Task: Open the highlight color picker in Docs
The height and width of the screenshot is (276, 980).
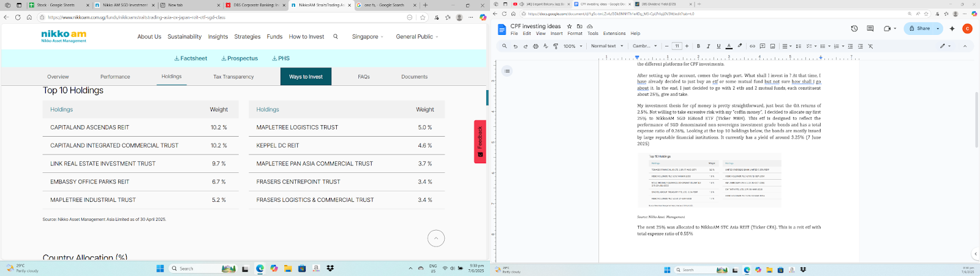Action: click(739, 46)
